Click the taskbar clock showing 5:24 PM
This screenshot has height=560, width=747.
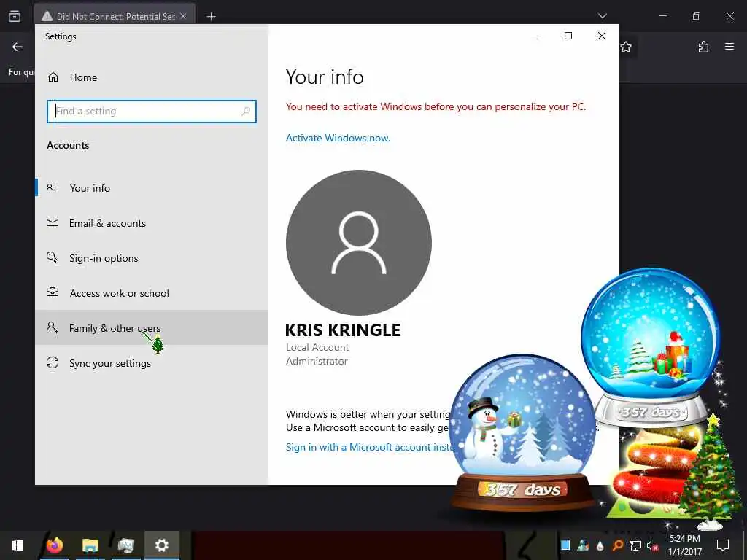[x=685, y=545]
